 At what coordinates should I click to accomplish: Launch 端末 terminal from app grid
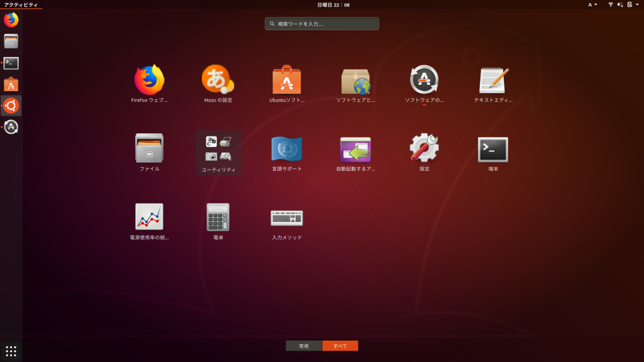pos(493,150)
